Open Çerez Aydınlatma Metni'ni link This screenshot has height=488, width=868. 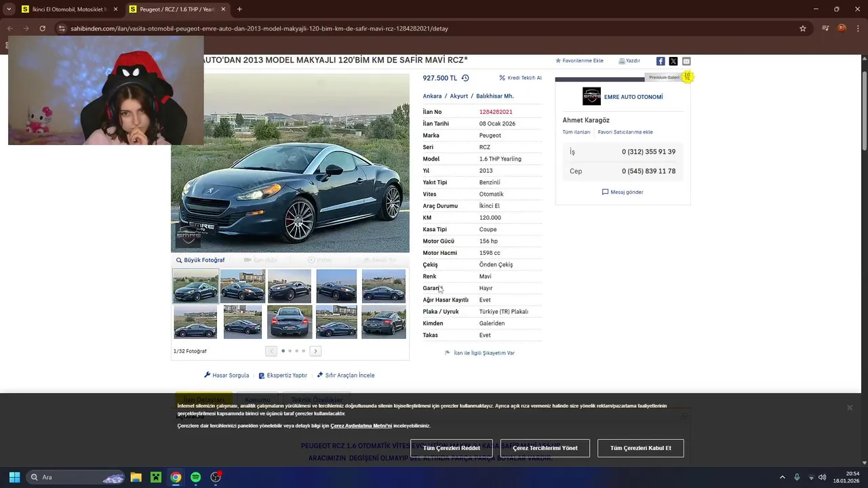point(361,426)
